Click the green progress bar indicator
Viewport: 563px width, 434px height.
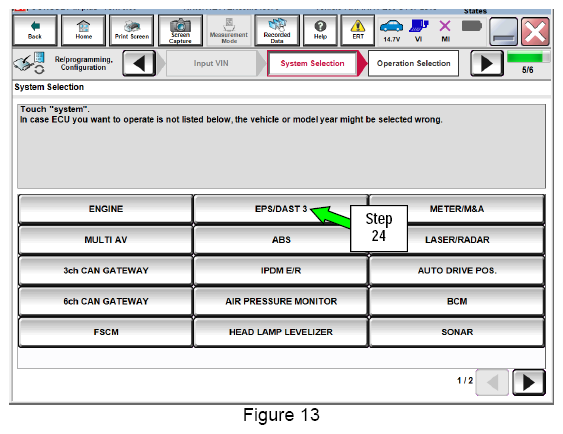[528, 57]
